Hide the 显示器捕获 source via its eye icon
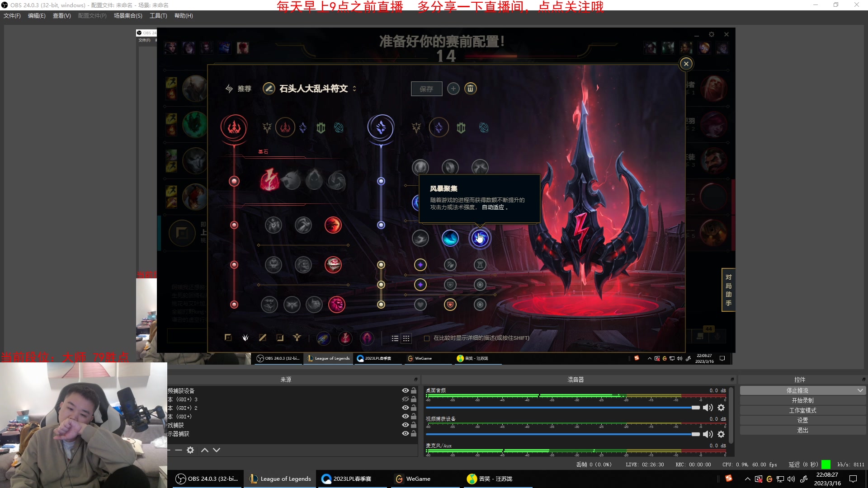Screen dimensions: 868x488 tap(406, 434)
